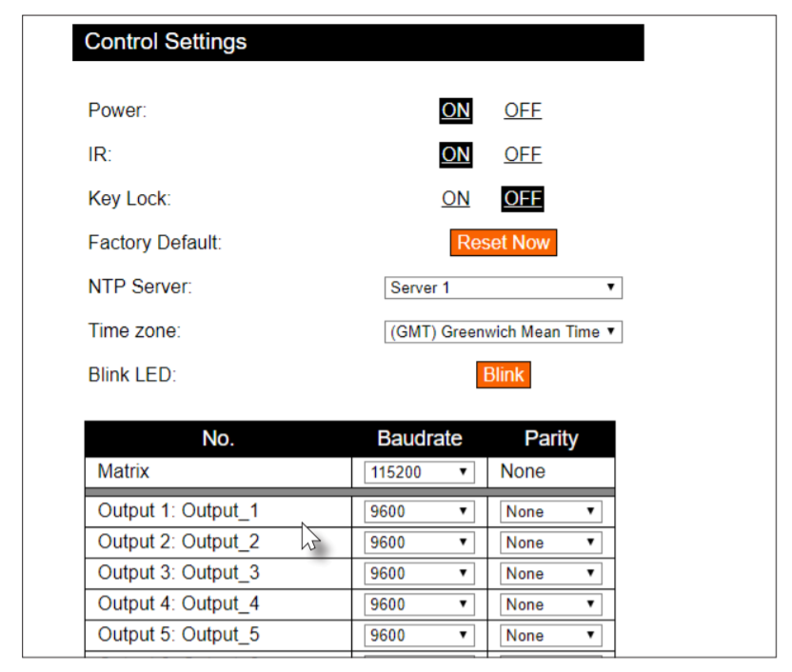Image resolution: width=792 pixels, height=672 pixels.
Task: Click the Baudrate column header
Action: click(x=419, y=438)
